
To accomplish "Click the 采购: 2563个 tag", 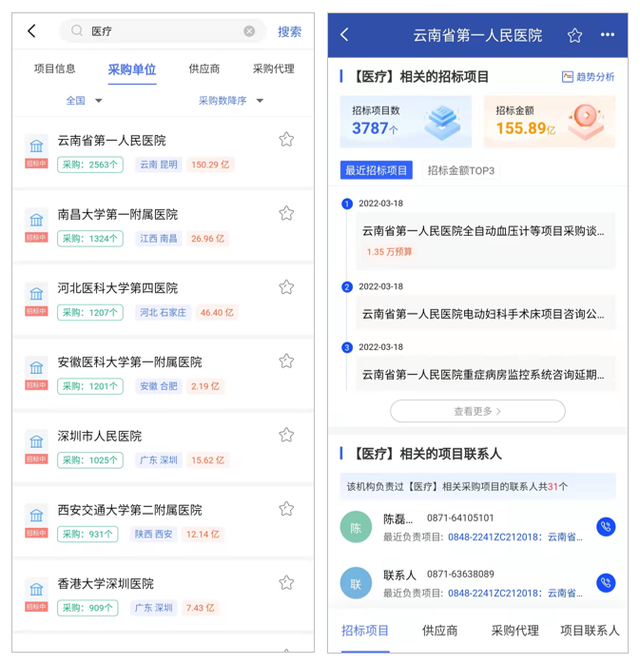I will pyautogui.click(x=90, y=165).
